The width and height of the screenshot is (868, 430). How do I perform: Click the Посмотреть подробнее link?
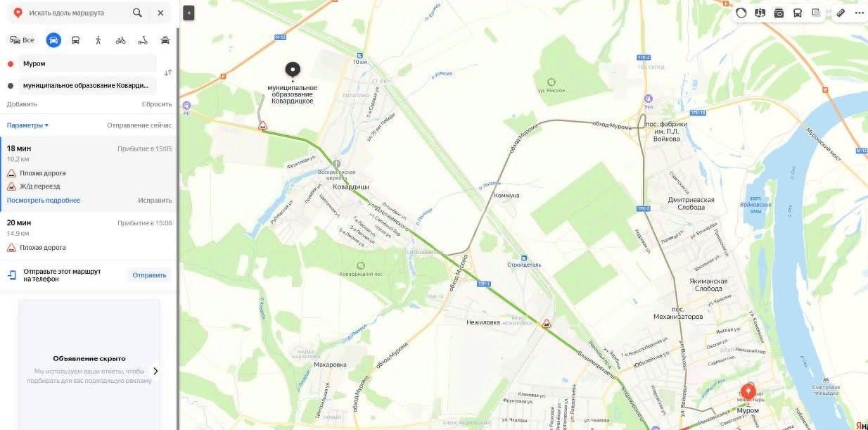(x=44, y=201)
